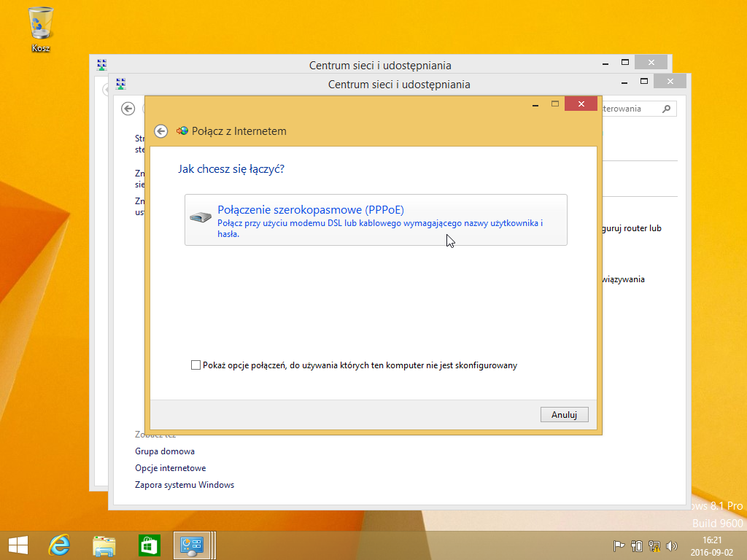Go back in Połącz z Internetem wizard

tap(161, 131)
